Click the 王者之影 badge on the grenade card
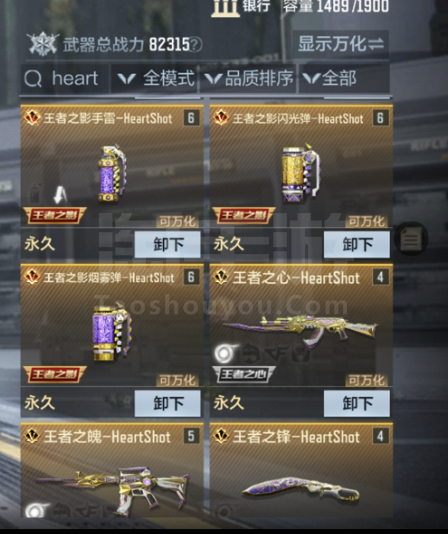This screenshot has width=448, height=534. point(55,215)
